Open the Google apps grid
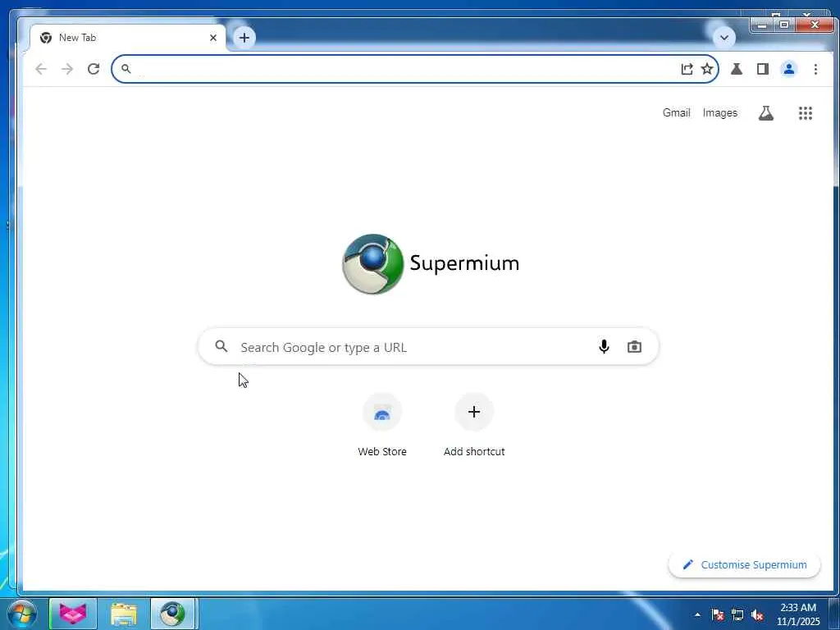 806,113
